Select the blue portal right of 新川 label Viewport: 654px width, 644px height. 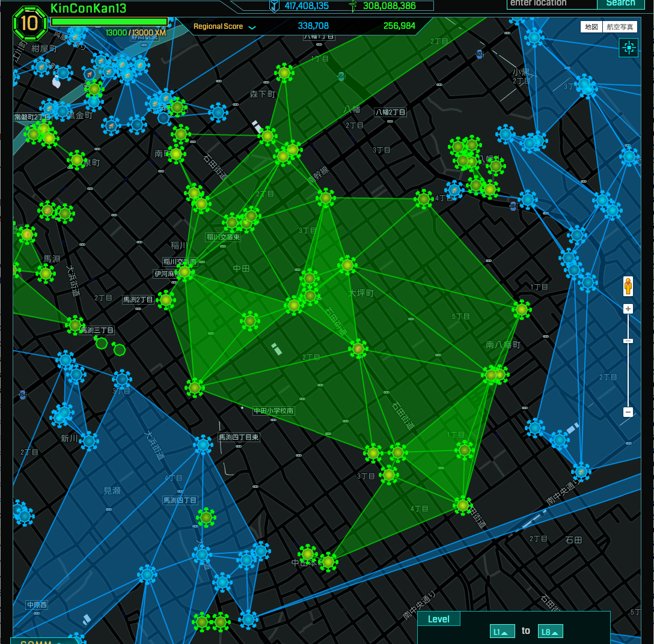[89, 442]
